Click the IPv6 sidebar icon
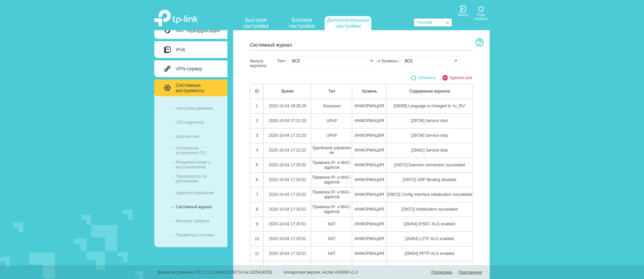The width and height of the screenshot is (644, 279). tap(167, 50)
